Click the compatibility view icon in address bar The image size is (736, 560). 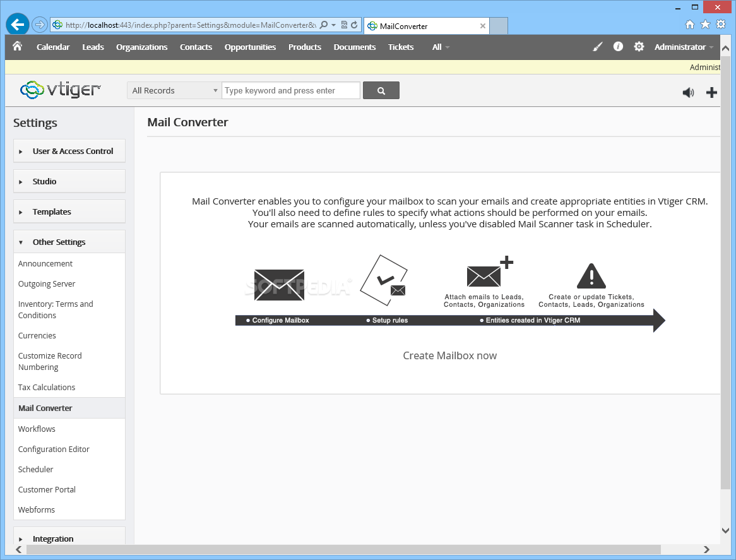[344, 25]
